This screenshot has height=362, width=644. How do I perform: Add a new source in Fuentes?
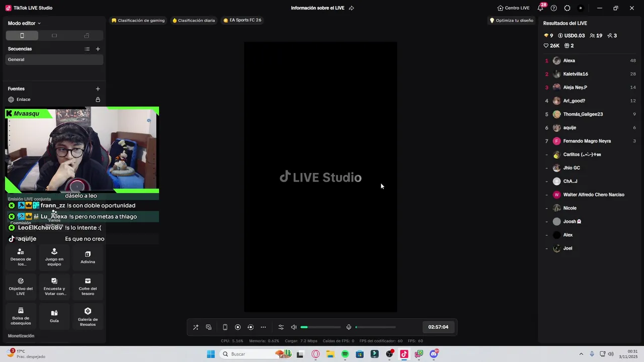(x=98, y=88)
